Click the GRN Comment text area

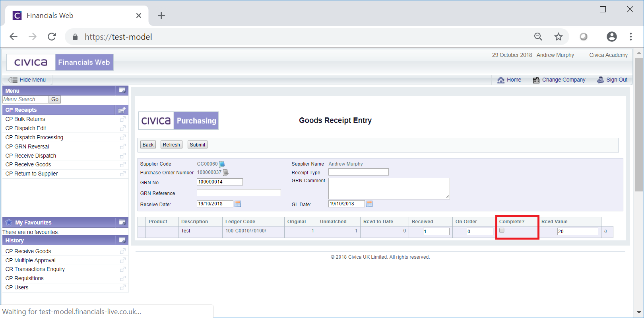389,189
